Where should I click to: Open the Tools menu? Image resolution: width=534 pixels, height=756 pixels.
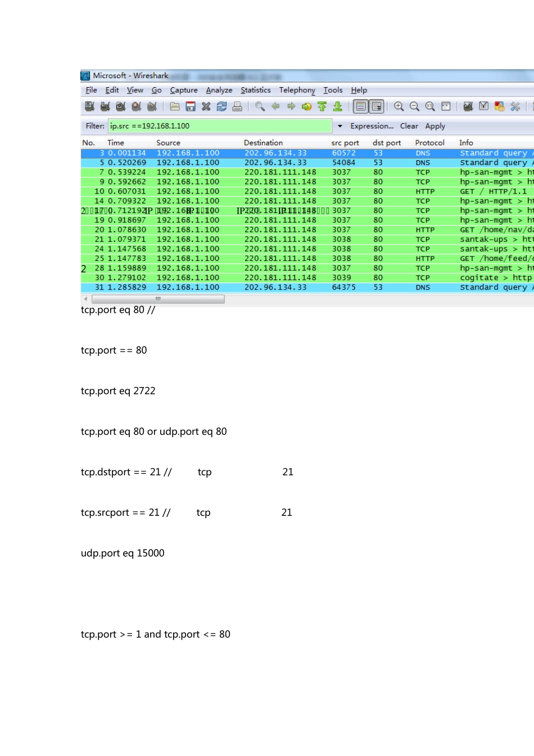333,90
